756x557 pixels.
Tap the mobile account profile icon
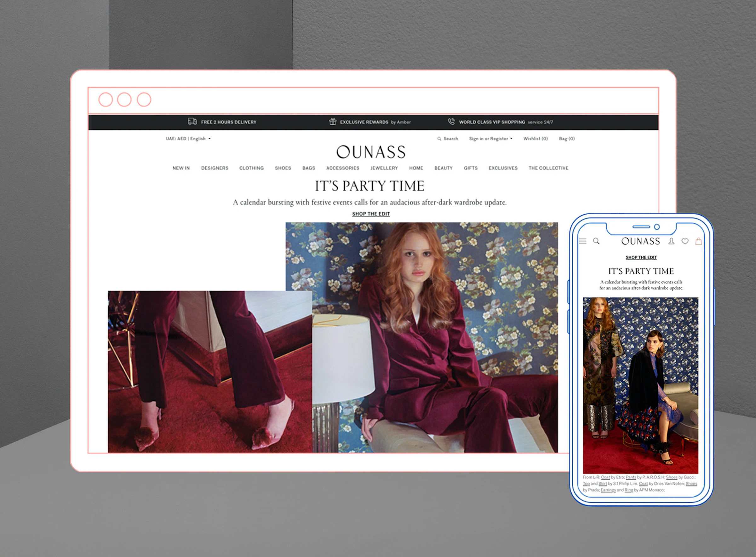(x=671, y=241)
